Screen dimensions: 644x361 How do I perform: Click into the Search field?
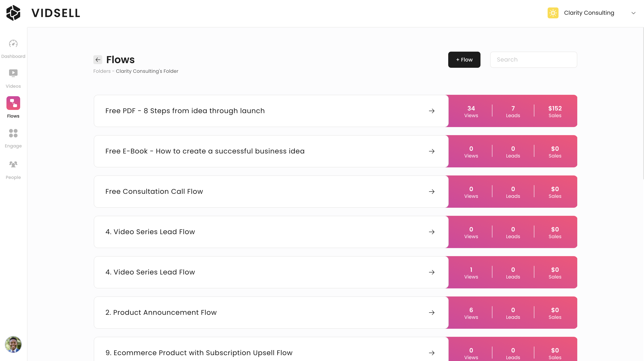[533, 60]
